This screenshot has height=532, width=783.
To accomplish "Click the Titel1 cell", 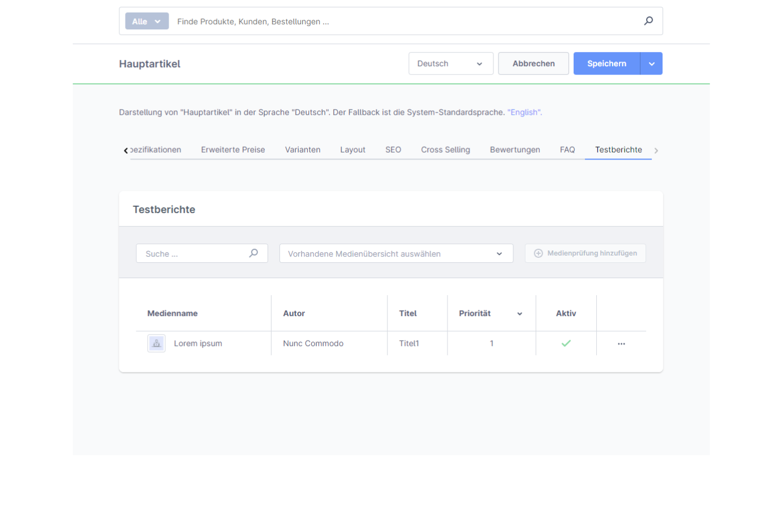I will (409, 343).
